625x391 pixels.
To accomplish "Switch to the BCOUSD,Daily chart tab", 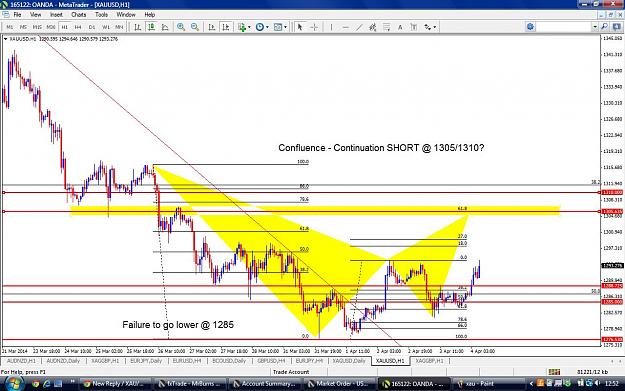I will click(x=229, y=361).
